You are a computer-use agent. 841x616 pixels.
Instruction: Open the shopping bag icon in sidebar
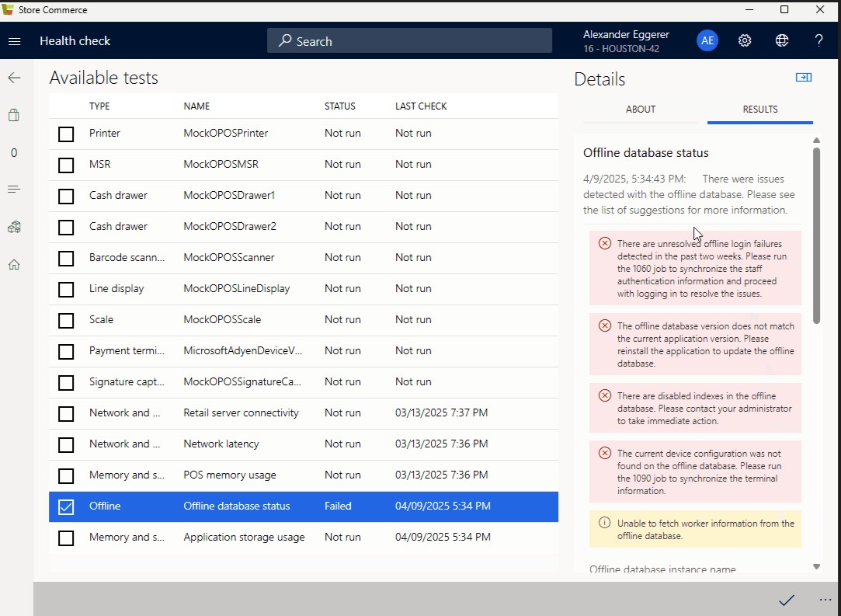(x=13, y=114)
